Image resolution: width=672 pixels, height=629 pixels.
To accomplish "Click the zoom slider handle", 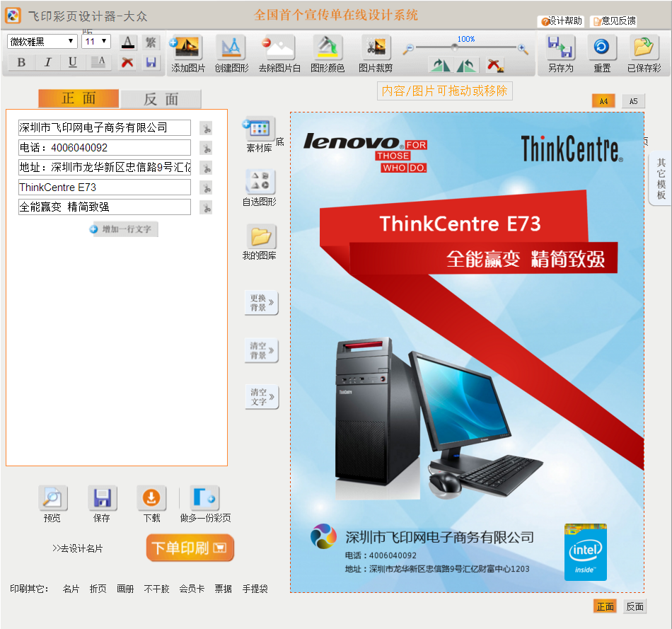I will 455,48.
